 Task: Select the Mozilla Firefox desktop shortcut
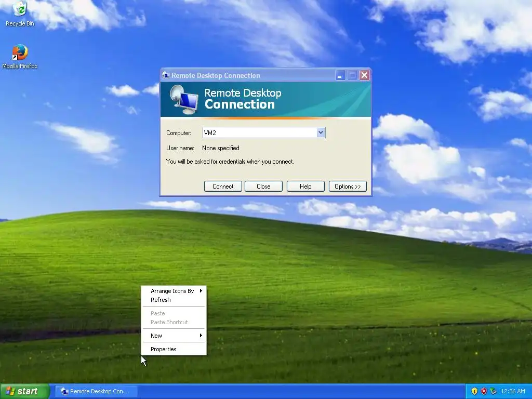tap(20, 57)
